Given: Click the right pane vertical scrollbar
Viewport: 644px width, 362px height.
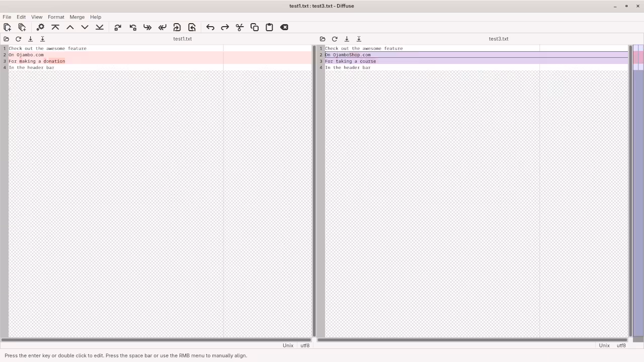Looking at the screenshot, I should coord(630,191).
